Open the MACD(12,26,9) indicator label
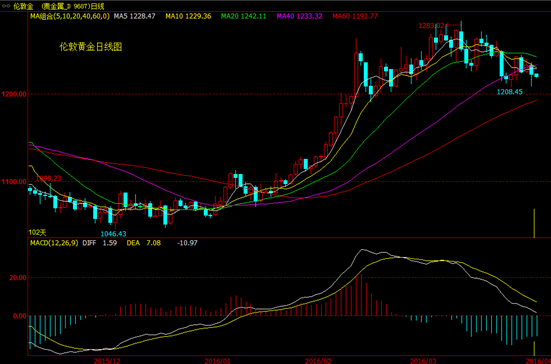551x364 pixels. pyautogui.click(x=54, y=243)
